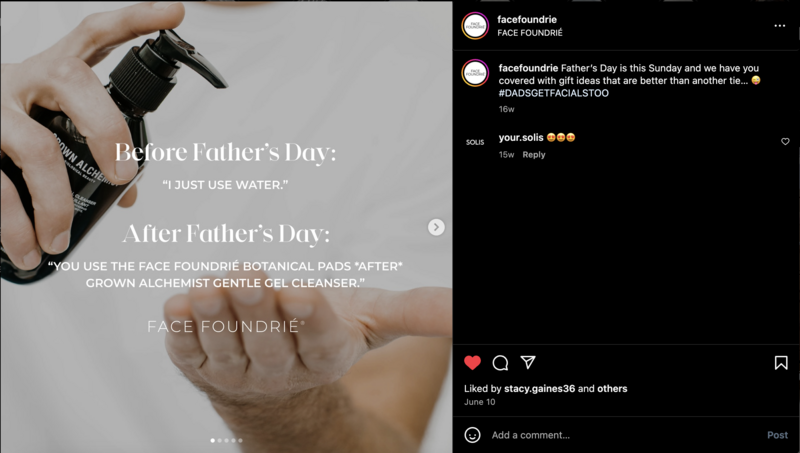Open facefoundrie profile picture in header
Screen dimensions: 800x453
(x=475, y=26)
